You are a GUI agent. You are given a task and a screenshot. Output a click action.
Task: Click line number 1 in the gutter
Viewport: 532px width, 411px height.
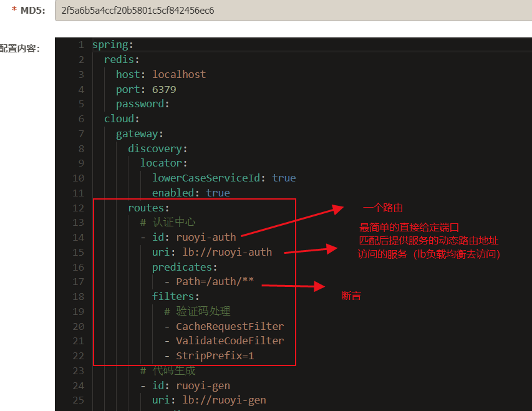[x=81, y=45]
